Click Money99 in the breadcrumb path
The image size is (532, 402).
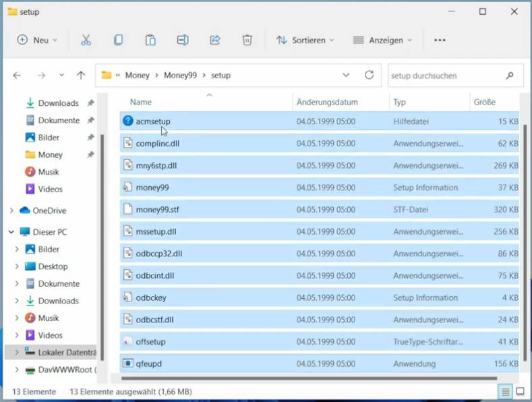coord(180,75)
